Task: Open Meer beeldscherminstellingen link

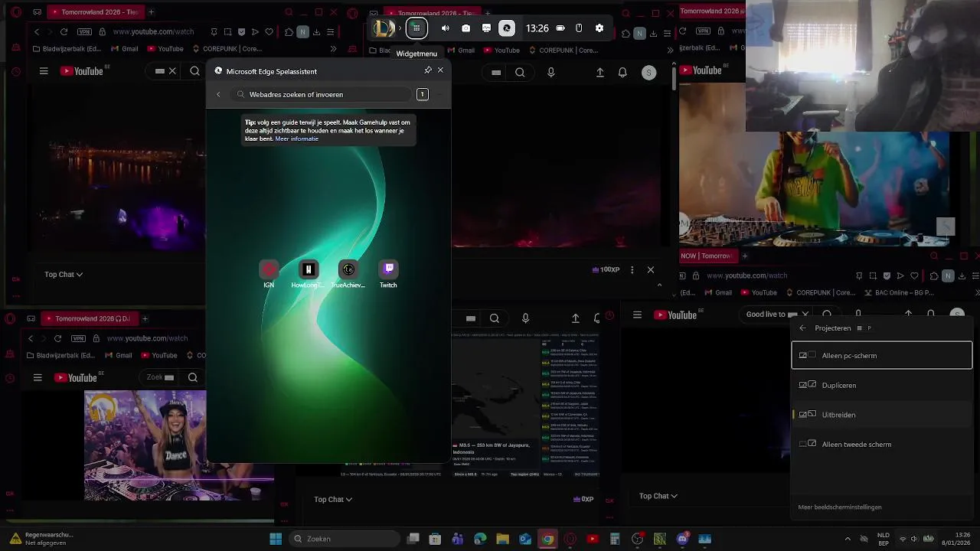Action: (839, 507)
